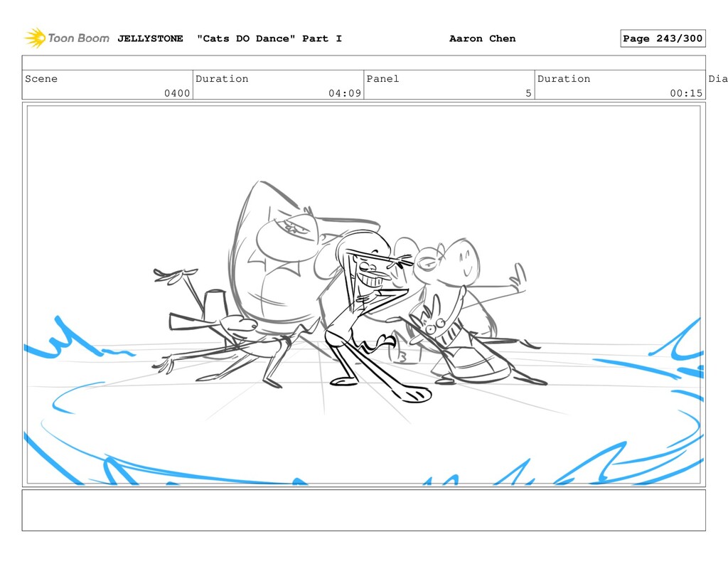Screen dimensions: 728x564
Task: Select the JELLYSTONE project title text
Action: coord(150,38)
